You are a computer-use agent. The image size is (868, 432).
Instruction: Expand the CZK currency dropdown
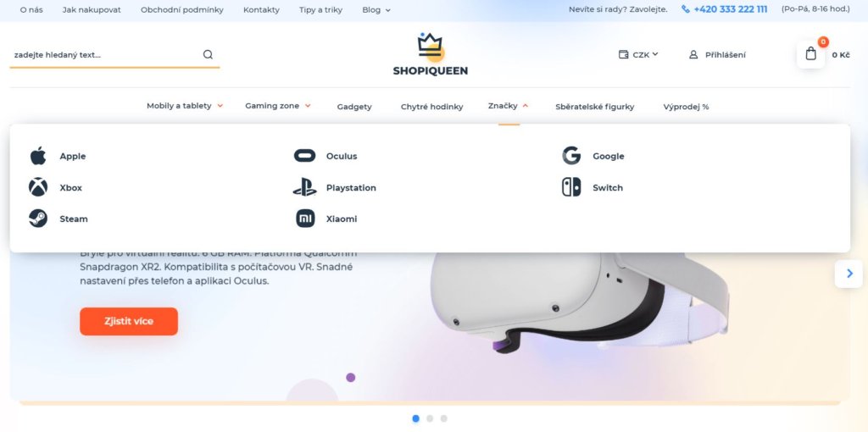tap(638, 54)
